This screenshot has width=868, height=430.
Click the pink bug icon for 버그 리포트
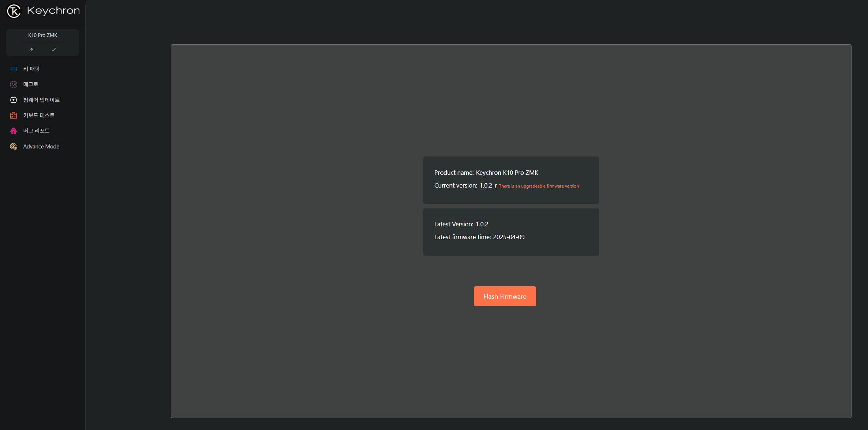[x=14, y=131]
